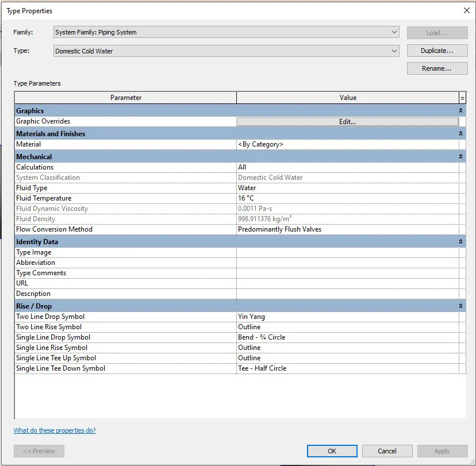Viewport: 476px width, 466px height.
Task: Open 'What do these properties do?' link
Action: tap(55, 430)
